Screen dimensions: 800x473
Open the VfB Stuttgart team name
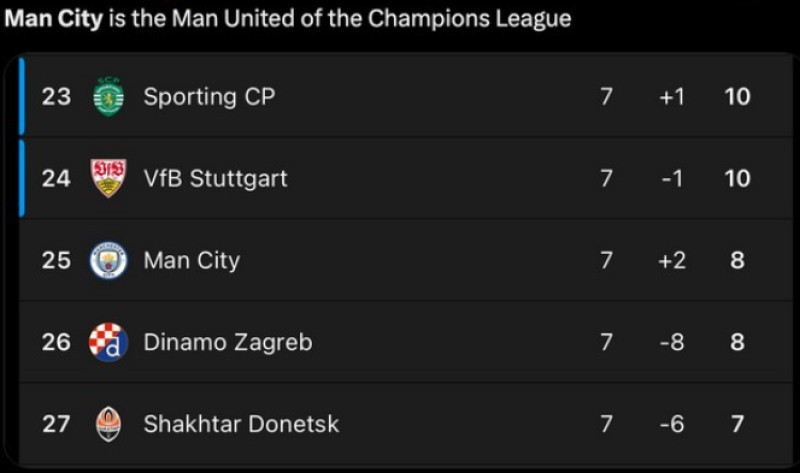(x=215, y=179)
